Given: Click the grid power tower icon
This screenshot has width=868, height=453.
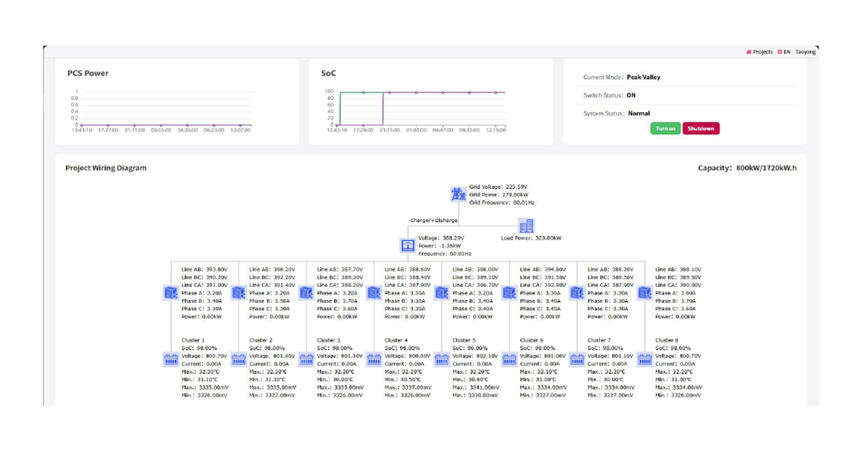Looking at the screenshot, I should [x=459, y=195].
